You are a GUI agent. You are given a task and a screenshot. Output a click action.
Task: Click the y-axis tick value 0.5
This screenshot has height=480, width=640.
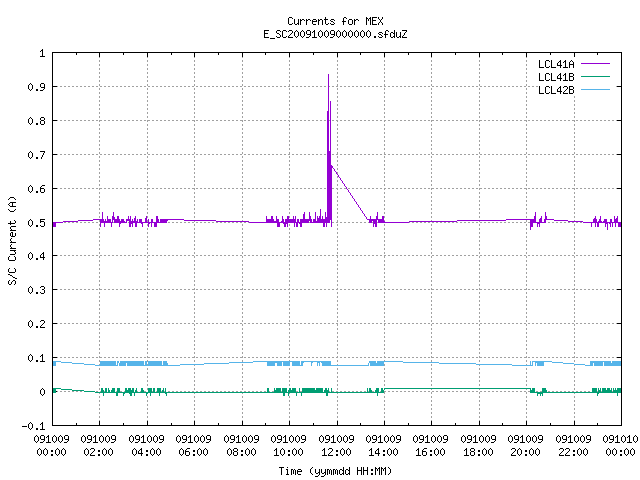coord(36,223)
